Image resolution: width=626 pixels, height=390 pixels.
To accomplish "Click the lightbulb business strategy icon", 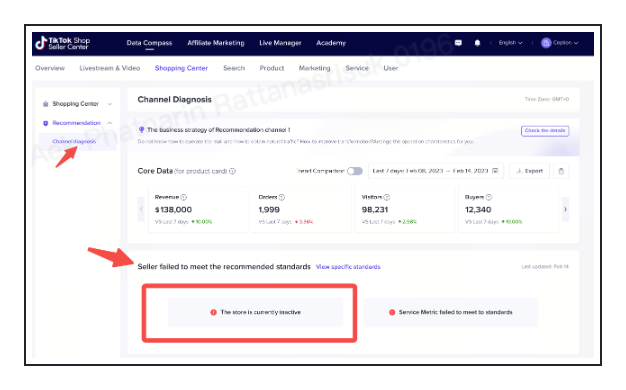I will pos(141,130).
